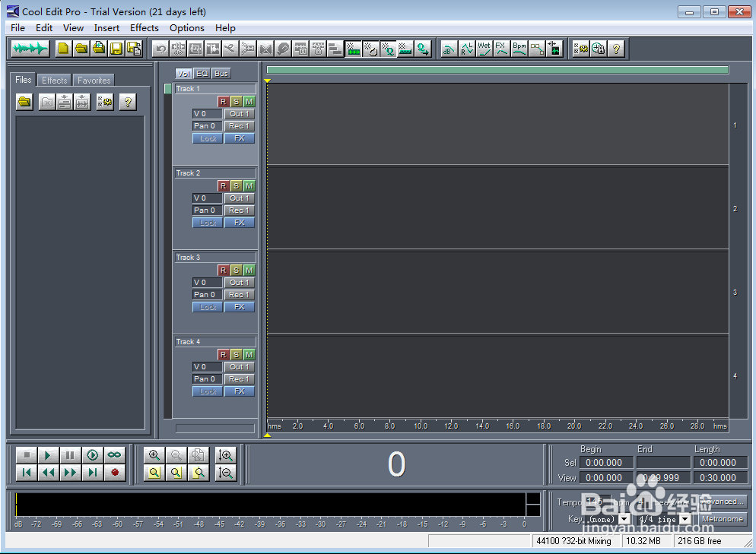Show volume envelopes with dB icon
Viewport: 756px width, 554px height.
point(449,49)
